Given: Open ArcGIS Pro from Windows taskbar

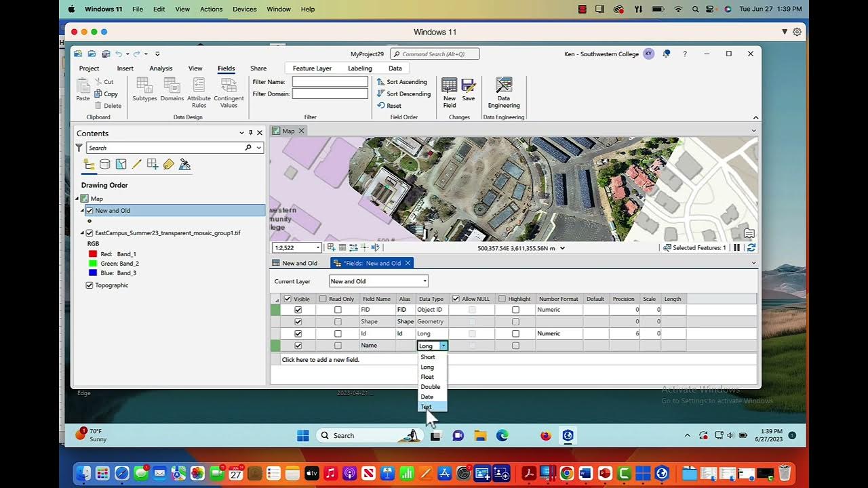Looking at the screenshot, I should 568,436.
